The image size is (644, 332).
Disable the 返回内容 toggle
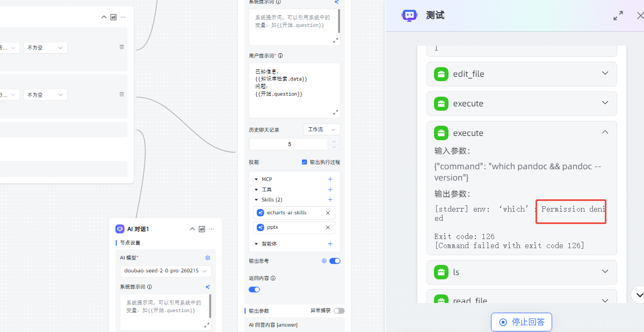pos(254,290)
